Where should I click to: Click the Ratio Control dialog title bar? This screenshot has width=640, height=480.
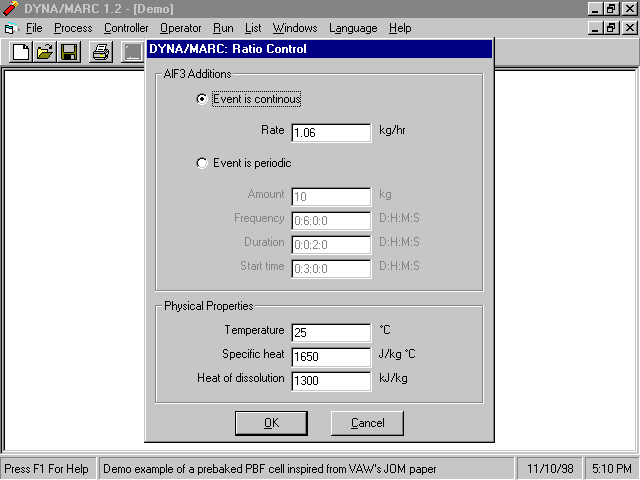(319, 49)
